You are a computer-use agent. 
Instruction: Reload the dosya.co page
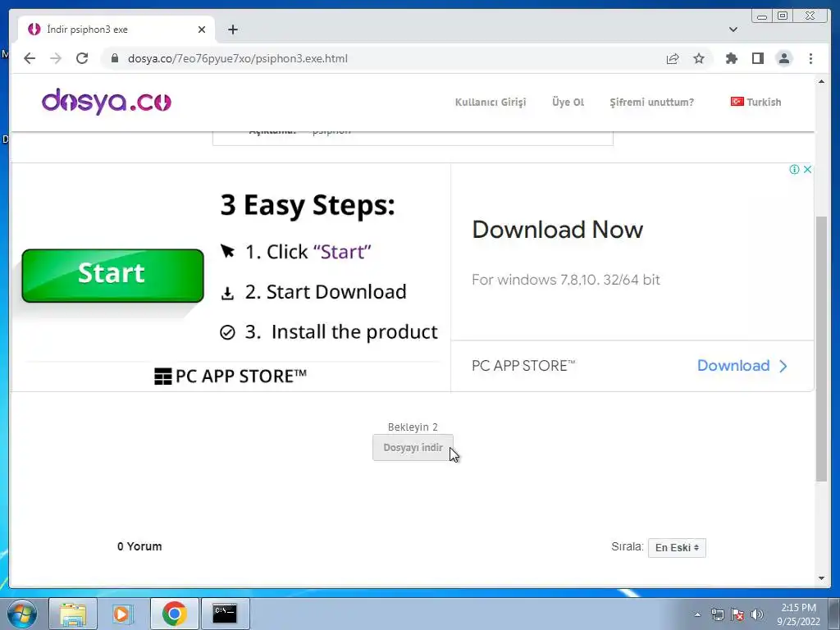[82, 58]
